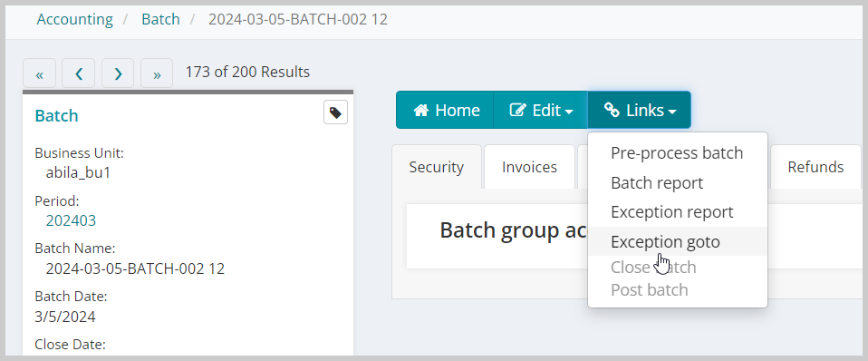Click business unit value abila_bu1
This screenshot has height=361, width=868.
tap(78, 172)
